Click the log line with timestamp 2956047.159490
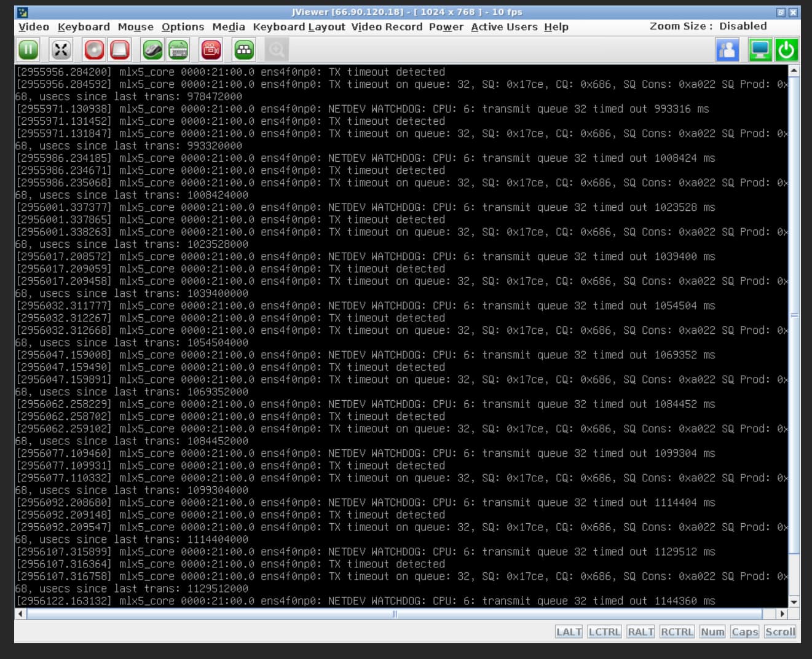 (x=230, y=367)
